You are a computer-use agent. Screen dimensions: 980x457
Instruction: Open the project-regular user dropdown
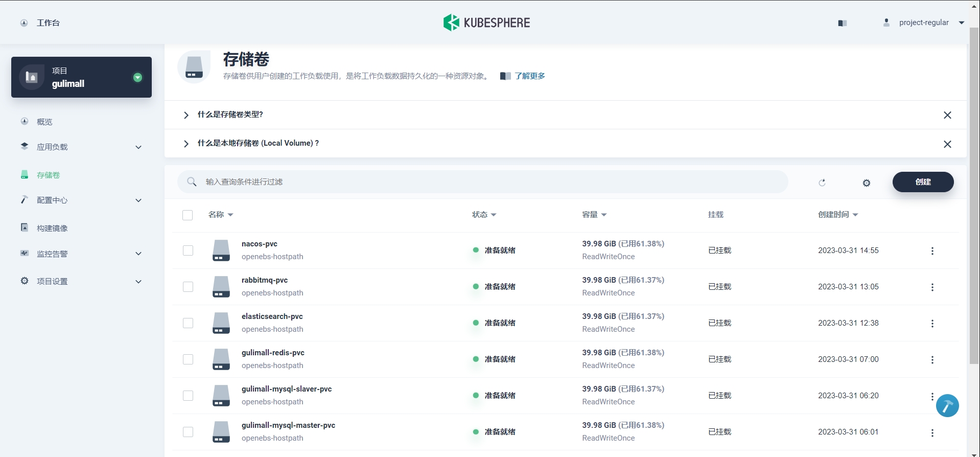[924, 22]
